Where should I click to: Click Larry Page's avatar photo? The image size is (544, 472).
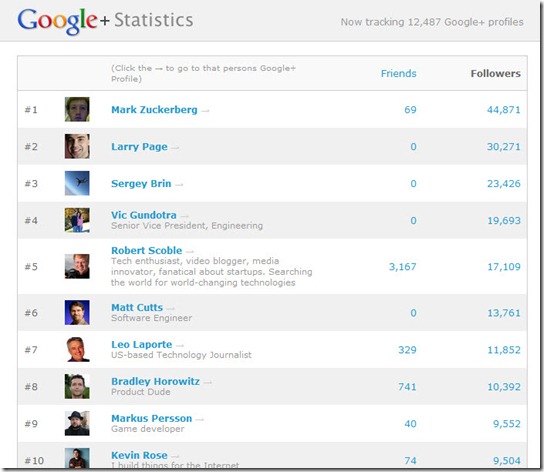point(77,146)
